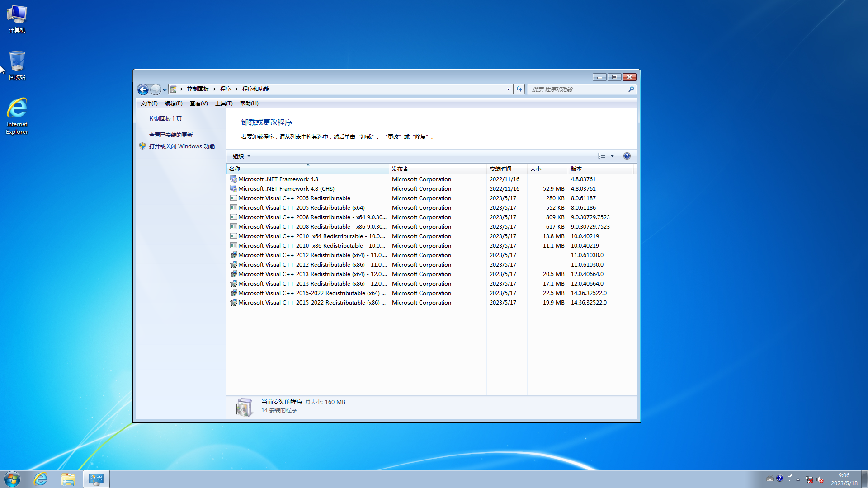Click the Windows Start orb
The image size is (868, 488).
tap(12, 479)
